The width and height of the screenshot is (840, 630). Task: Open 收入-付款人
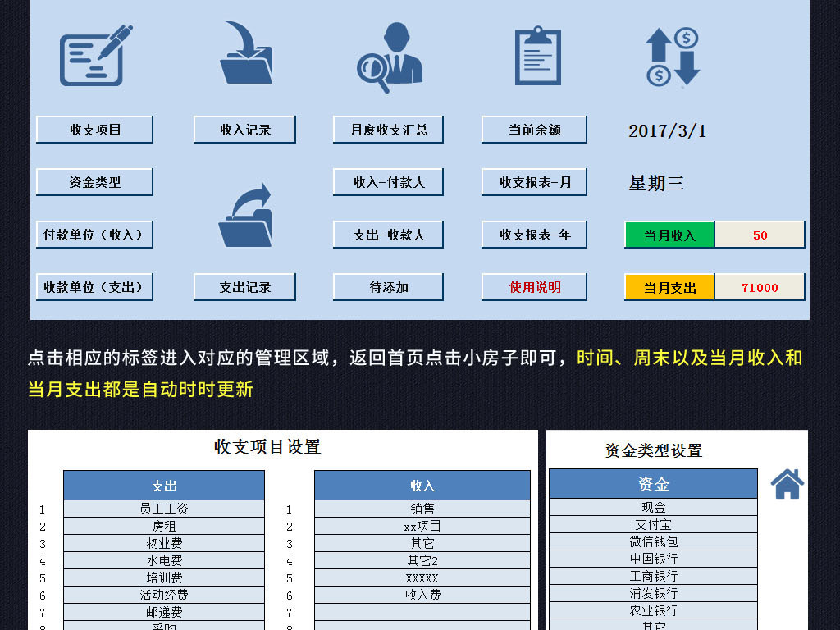[387, 181]
